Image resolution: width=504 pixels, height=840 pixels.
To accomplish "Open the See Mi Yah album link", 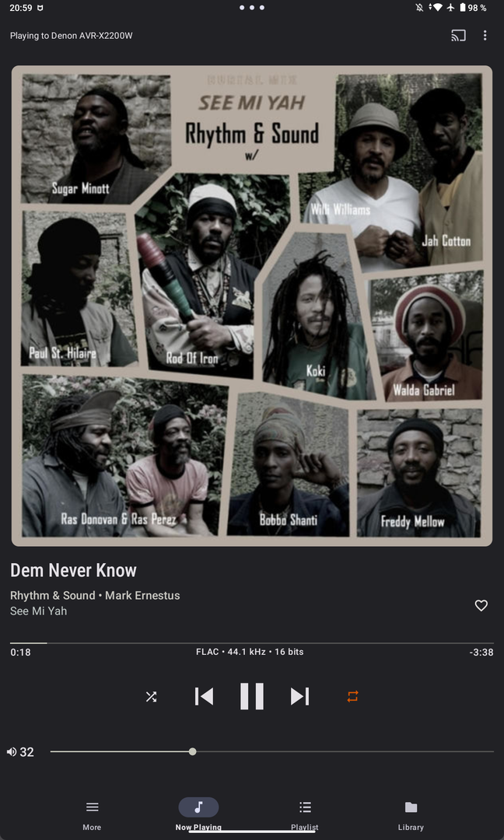I will click(x=39, y=611).
